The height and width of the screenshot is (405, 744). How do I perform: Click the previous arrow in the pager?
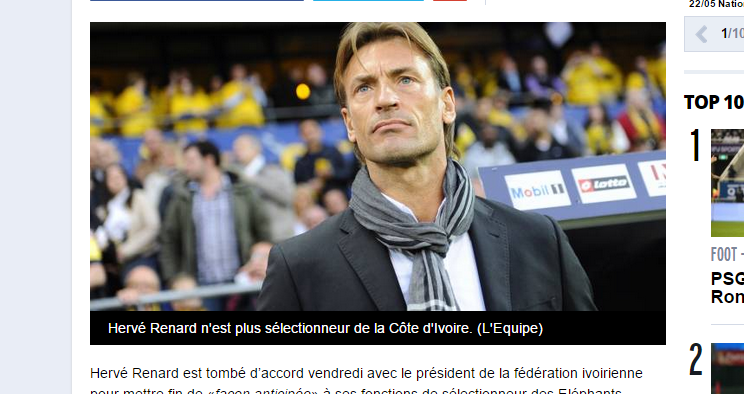click(x=701, y=34)
